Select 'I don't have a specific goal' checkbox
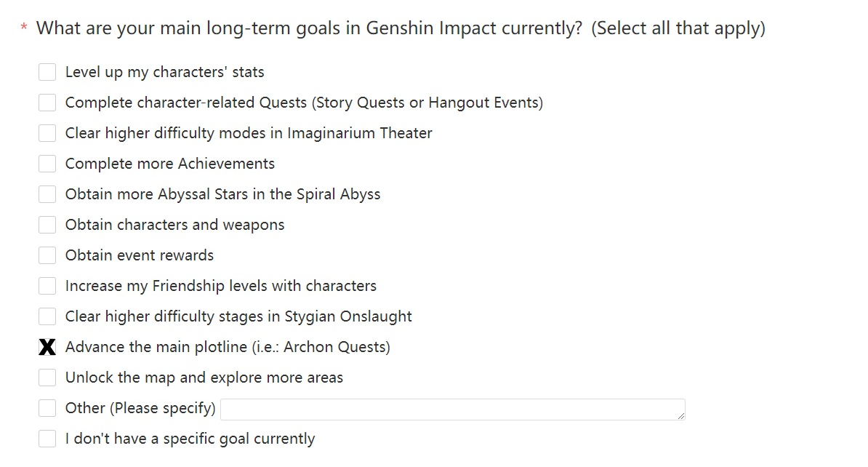This screenshot has width=868, height=467. (47, 439)
